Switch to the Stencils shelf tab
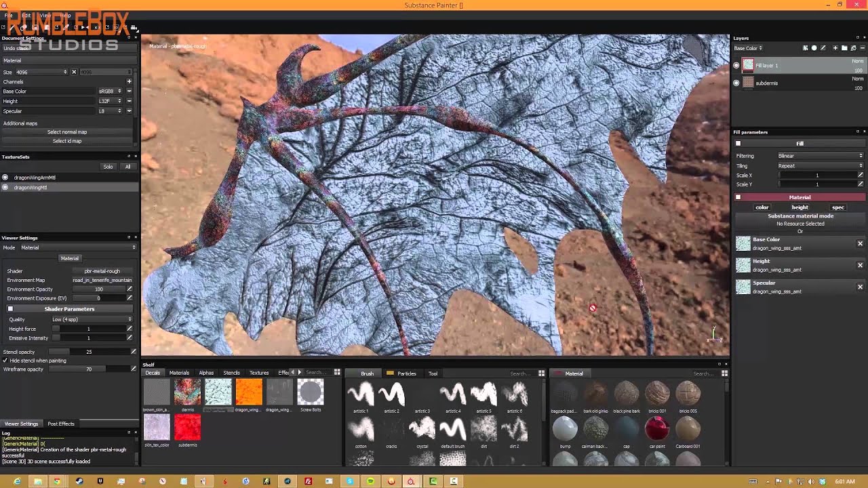The width and height of the screenshot is (868, 488). [231, 373]
